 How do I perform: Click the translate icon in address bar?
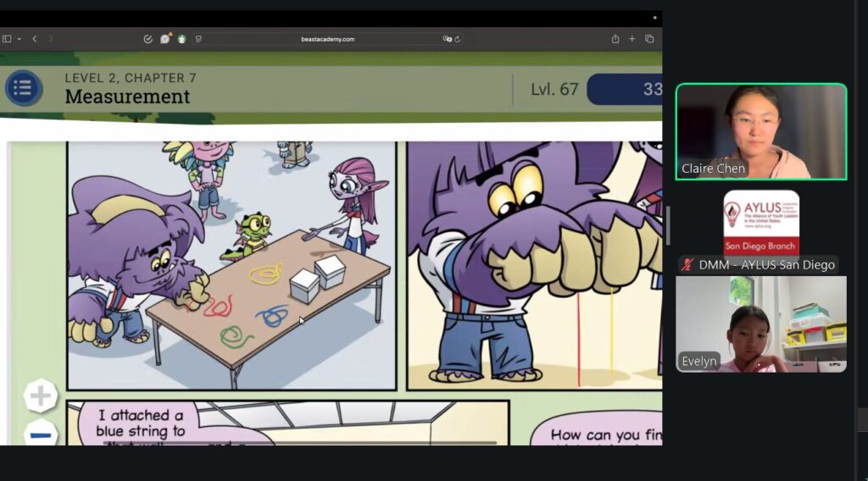pyautogui.click(x=447, y=39)
